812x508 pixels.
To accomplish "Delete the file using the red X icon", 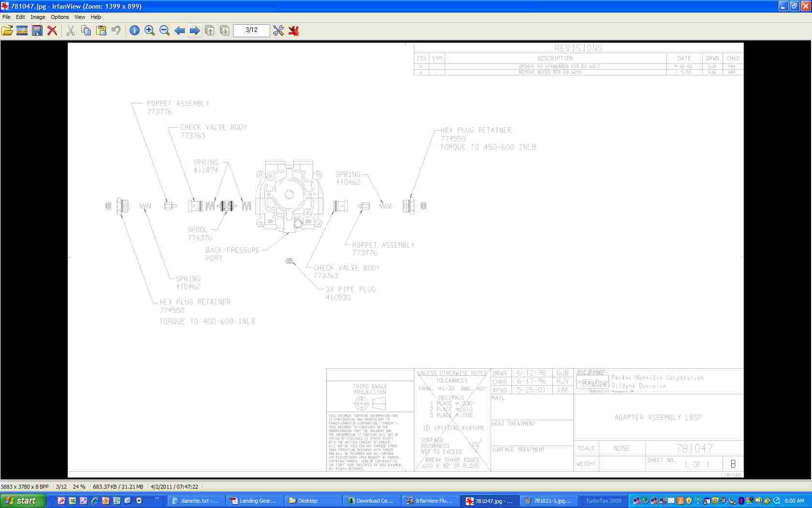I will point(52,30).
